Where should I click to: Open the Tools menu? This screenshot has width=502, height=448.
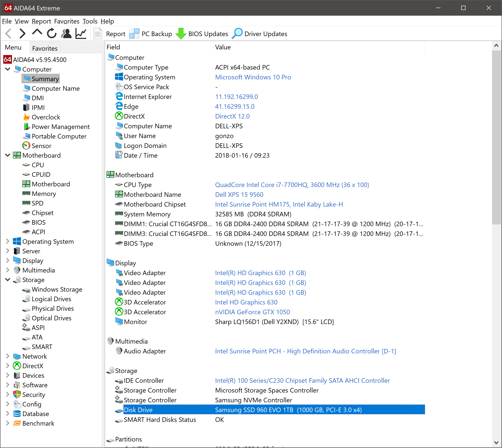90,21
